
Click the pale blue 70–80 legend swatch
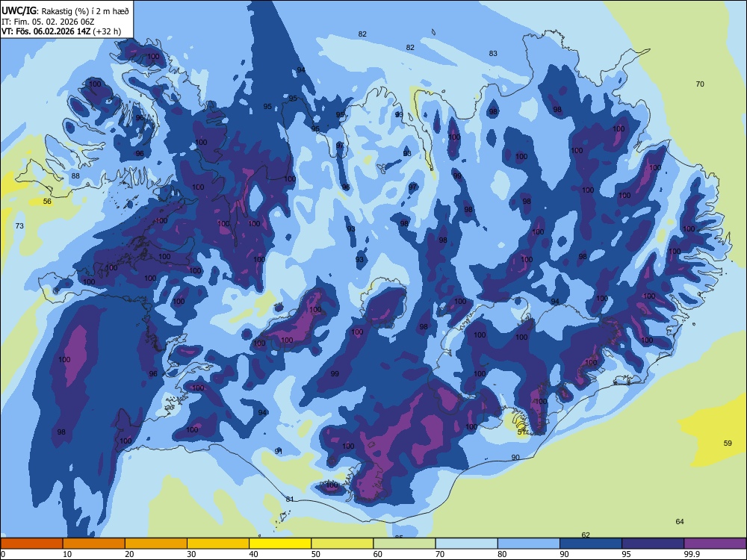click(466, 544)
